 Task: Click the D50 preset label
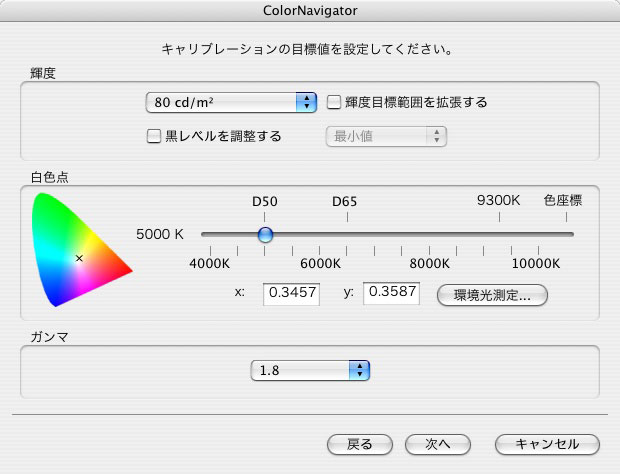265,202
